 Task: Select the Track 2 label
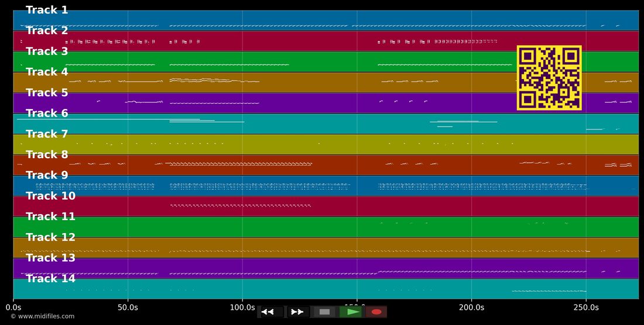(47, 31)
